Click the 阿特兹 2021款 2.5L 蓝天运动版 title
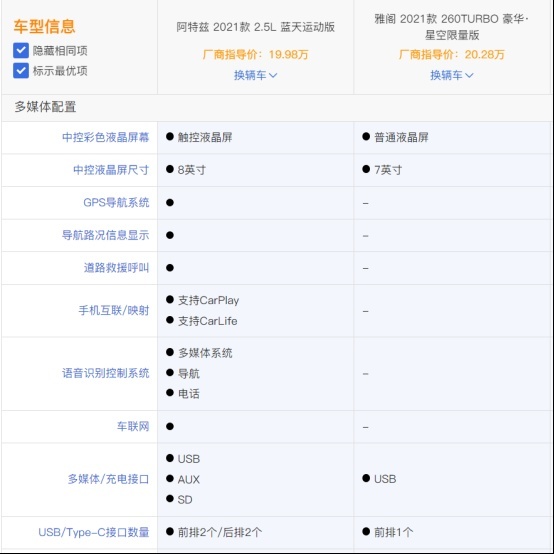 click(255, 27)
